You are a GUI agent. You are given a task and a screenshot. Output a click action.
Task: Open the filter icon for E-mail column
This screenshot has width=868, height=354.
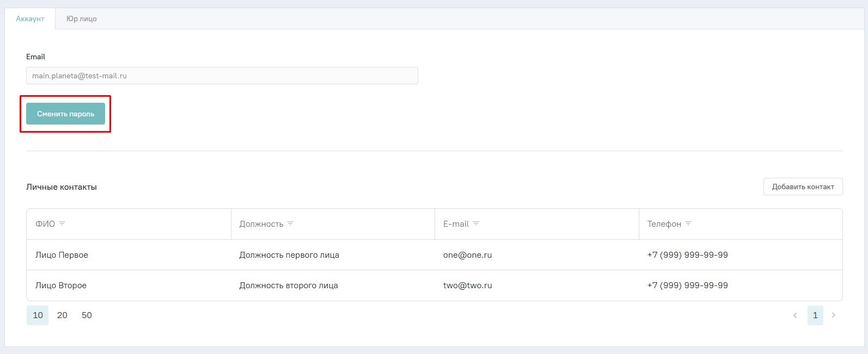[476, 223]
